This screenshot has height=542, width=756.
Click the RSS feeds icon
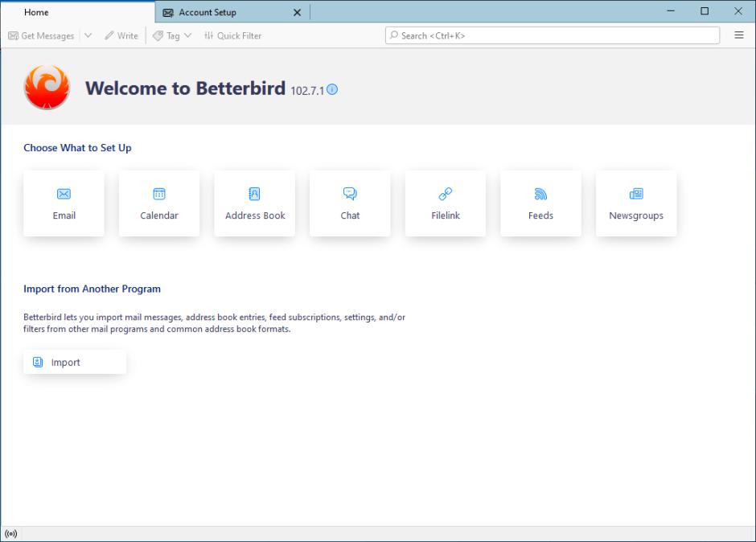point(540,194)
